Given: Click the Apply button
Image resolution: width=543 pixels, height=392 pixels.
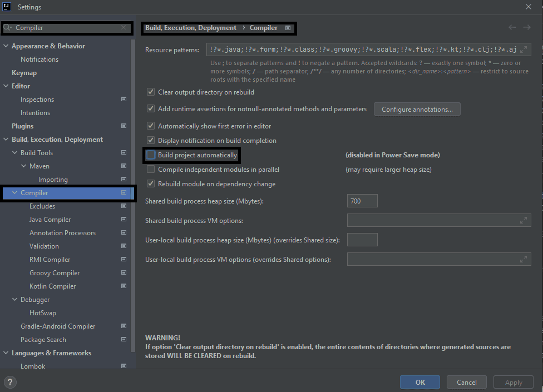Looking at the screenshot, I should pos(513,383).
